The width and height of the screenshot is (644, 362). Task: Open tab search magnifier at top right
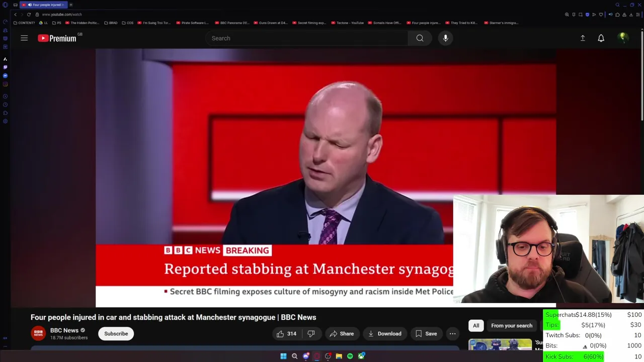[x=617, y=5]
